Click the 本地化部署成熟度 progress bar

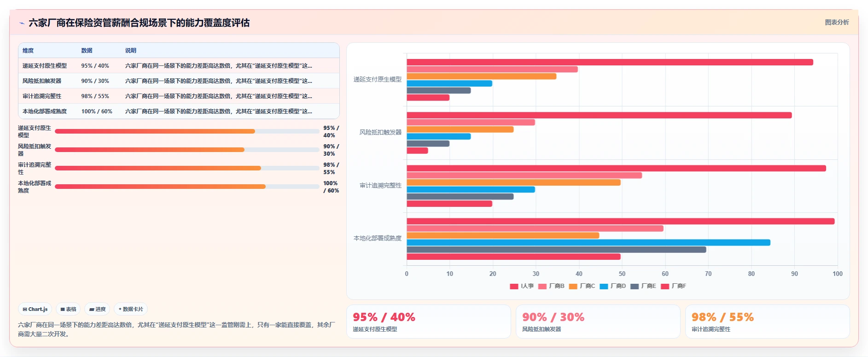click(187, 187)
